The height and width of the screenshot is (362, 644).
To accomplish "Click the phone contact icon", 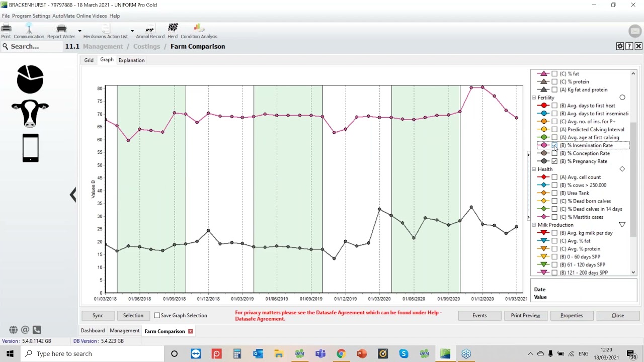I will tap(37, 330).
